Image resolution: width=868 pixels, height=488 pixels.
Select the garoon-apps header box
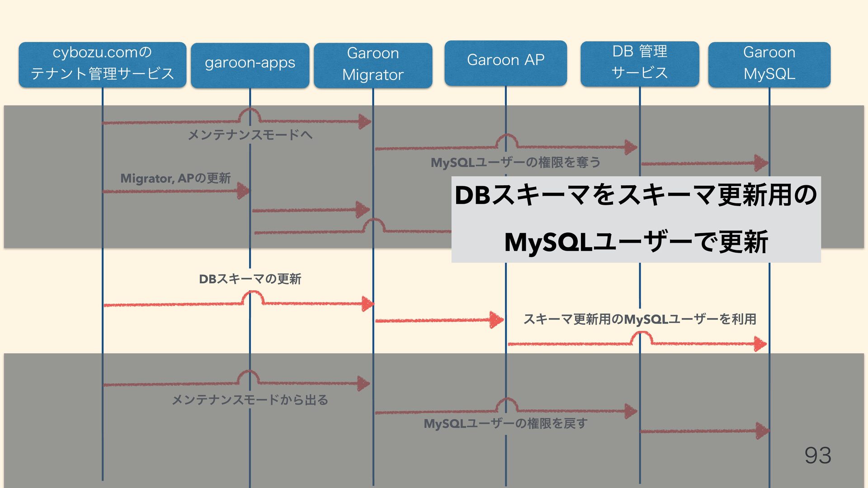pyautogui.click(x=250, y=64)
